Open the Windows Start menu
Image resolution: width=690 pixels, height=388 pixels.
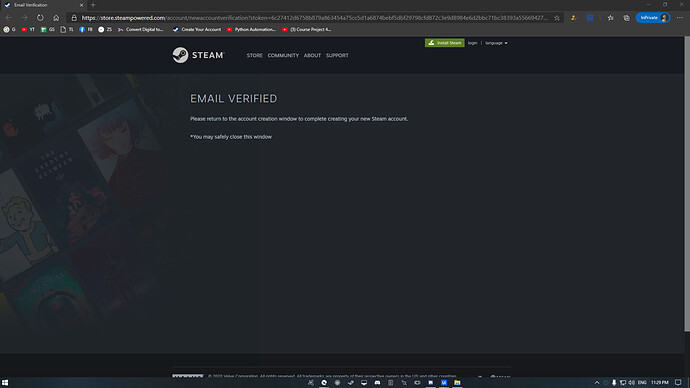tap(5, 383)
